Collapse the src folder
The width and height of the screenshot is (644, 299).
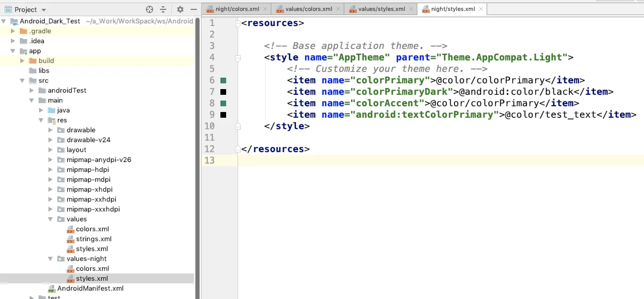coord(22,81)
